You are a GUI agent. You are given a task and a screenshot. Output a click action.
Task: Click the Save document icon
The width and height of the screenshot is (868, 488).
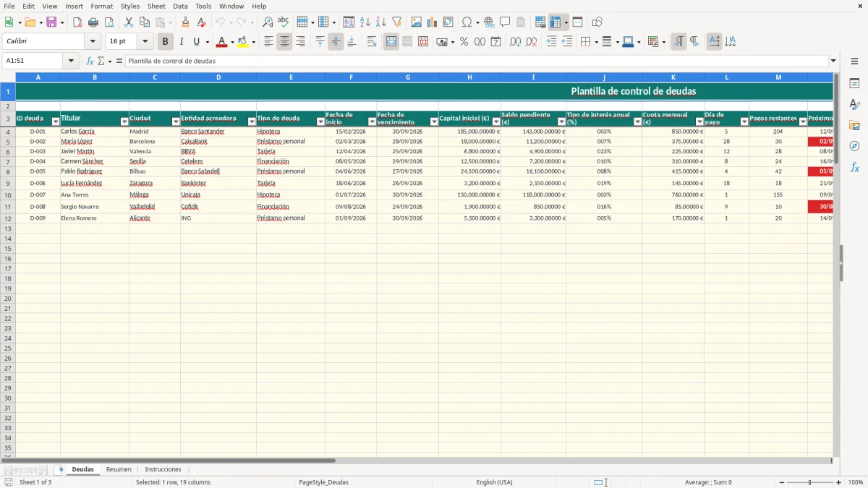[51, 22]
